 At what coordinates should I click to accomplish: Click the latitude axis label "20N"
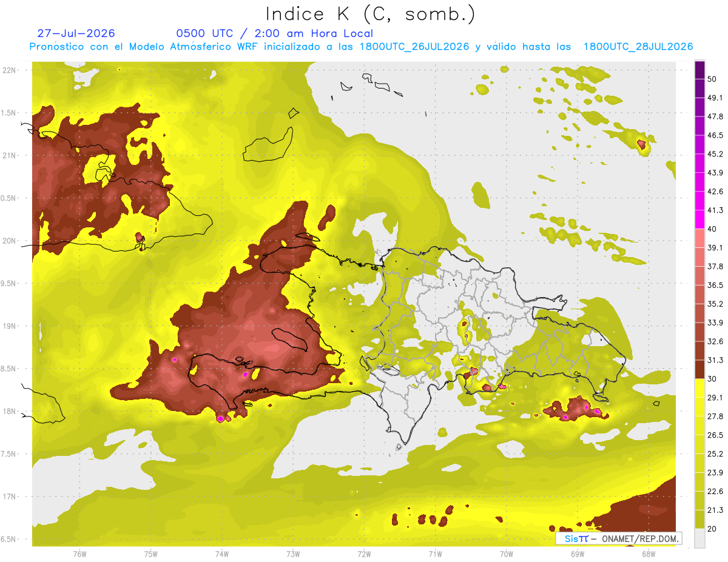pyautogui.click(x=9, y=241)
